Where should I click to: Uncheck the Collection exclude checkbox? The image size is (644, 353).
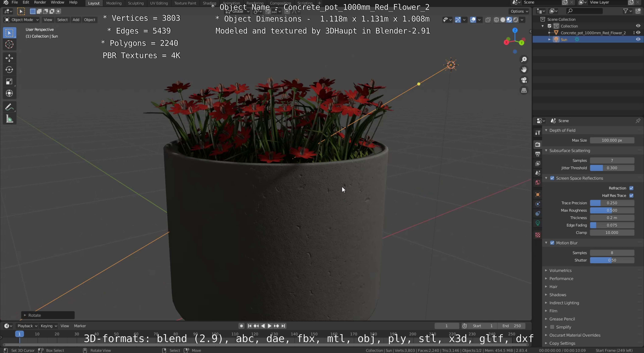tap(550, 26)
